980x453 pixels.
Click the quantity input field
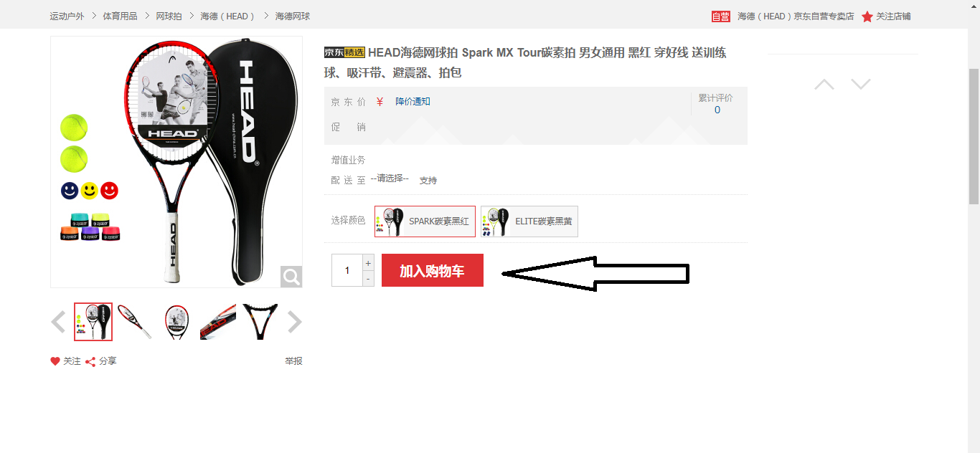pyautogui.click(x=347, y=270)
